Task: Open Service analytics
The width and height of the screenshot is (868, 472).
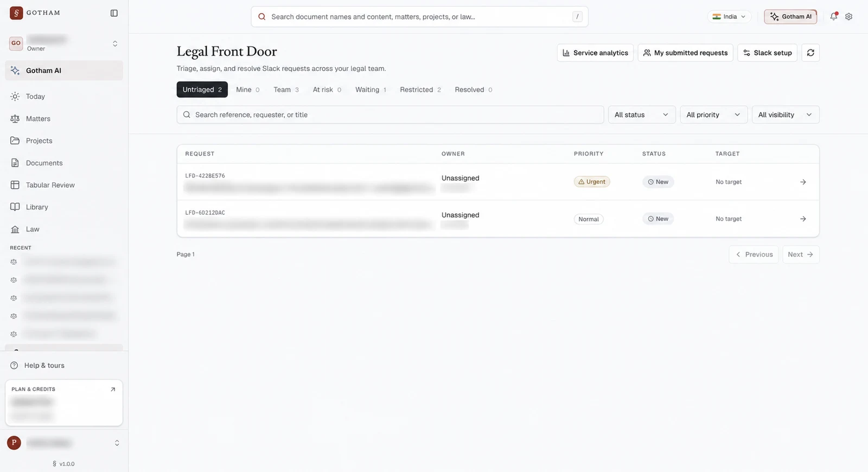Action: click(x=595, y=53)
